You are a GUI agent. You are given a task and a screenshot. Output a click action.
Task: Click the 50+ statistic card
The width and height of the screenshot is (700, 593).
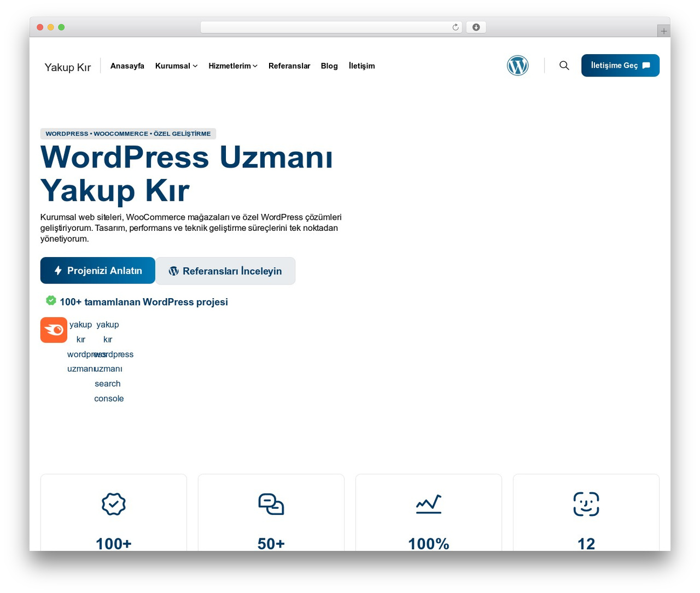point(271,513)
